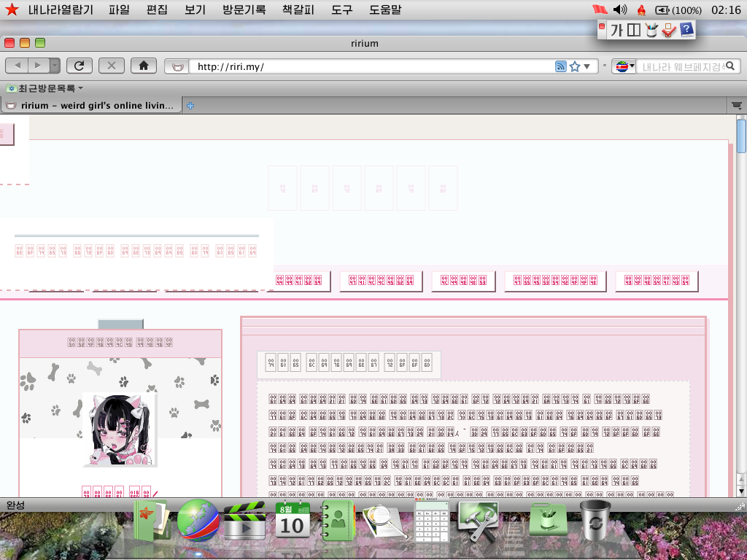The image size is (747, 560).
Task: Launch the calculator from the dock
Action: 432,521
